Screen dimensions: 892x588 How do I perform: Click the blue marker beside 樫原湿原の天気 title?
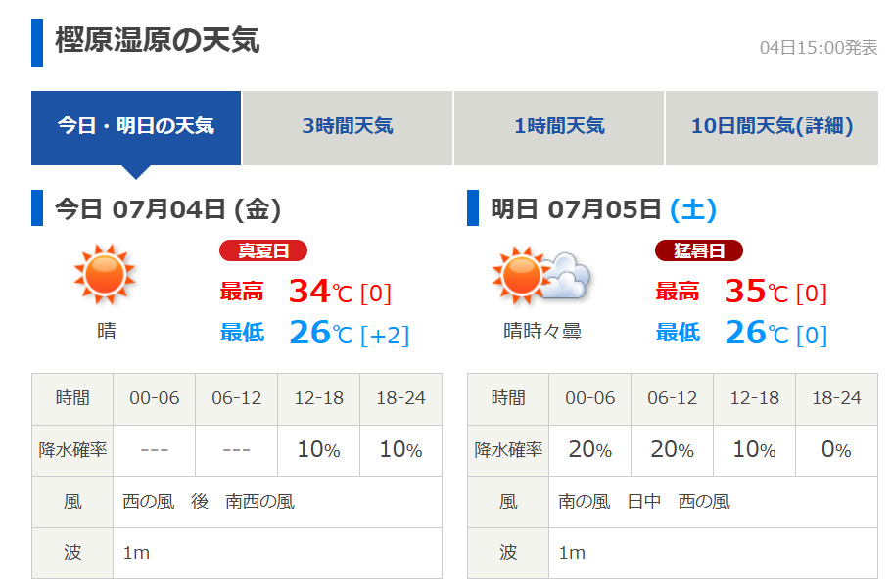[x=37, y=43]
